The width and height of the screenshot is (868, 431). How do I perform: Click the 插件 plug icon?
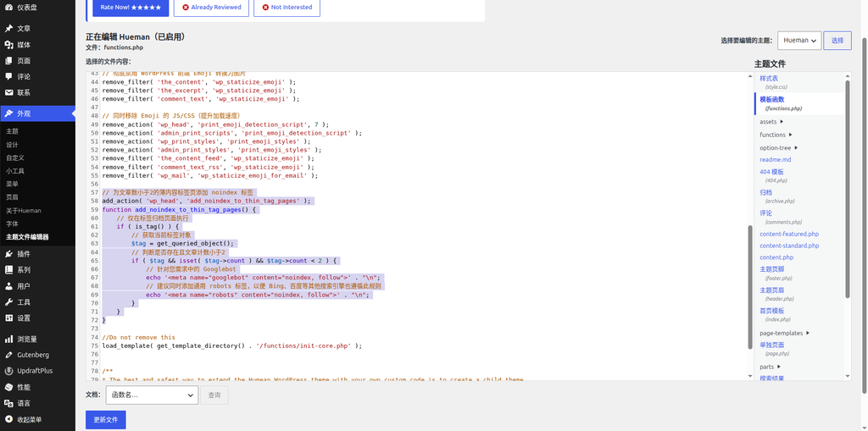[x=8, y=254]
